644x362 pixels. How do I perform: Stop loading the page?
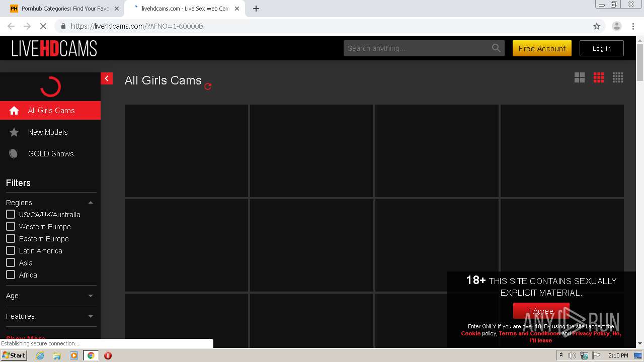[43, 26]
